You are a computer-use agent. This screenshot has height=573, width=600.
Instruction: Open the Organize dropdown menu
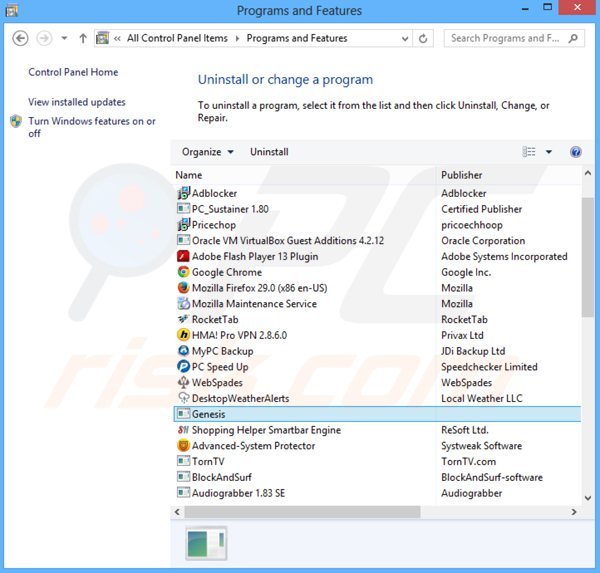point(207,152)
